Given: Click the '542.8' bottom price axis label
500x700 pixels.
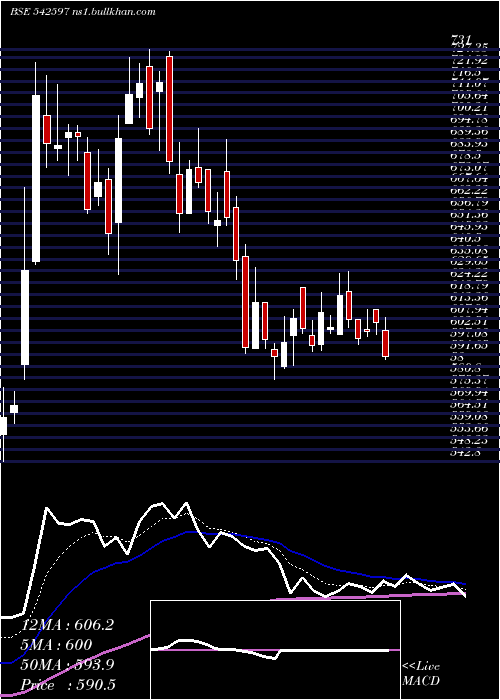Looking at the screenshot, I should pyautogui.click(x=466, y=452).
